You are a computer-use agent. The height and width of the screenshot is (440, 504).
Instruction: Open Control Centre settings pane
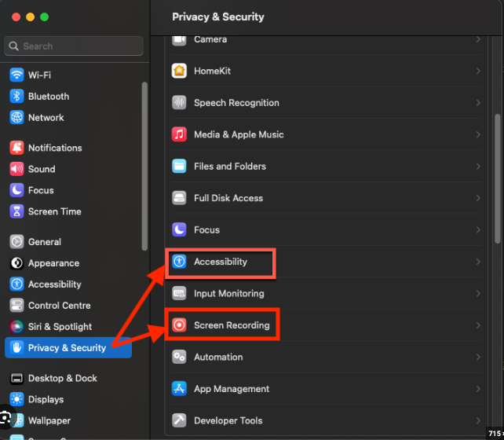click(x=68, y=305)
